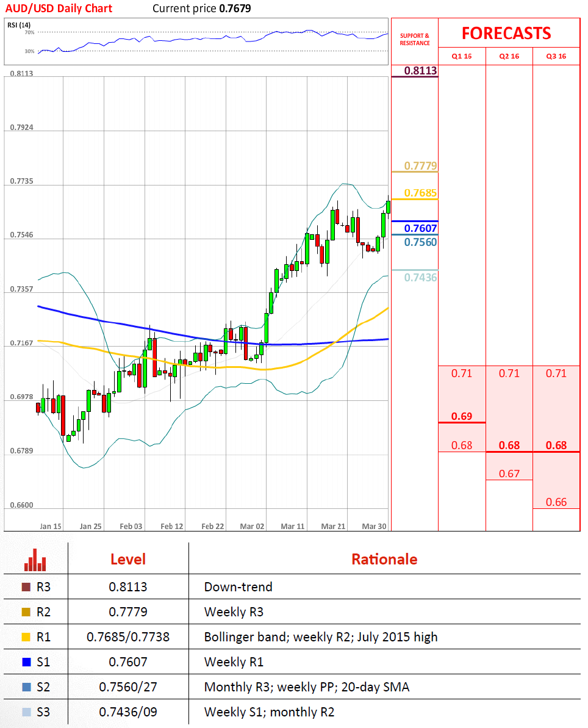Click the Mar 02 date axis label
The height and width of the screenshot is (728, 588).
pyautogui.click(x=252, y=526)
